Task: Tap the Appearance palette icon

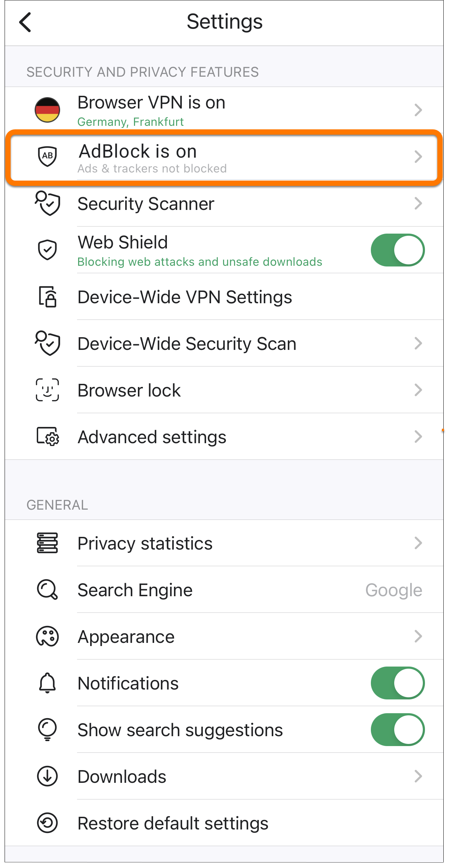Action: click(x=47, y=637)
